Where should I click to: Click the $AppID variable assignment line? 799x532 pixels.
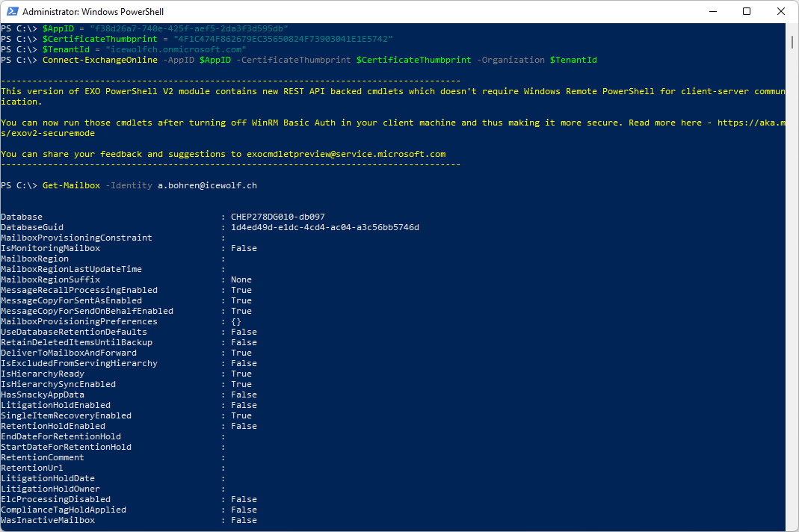145,28
